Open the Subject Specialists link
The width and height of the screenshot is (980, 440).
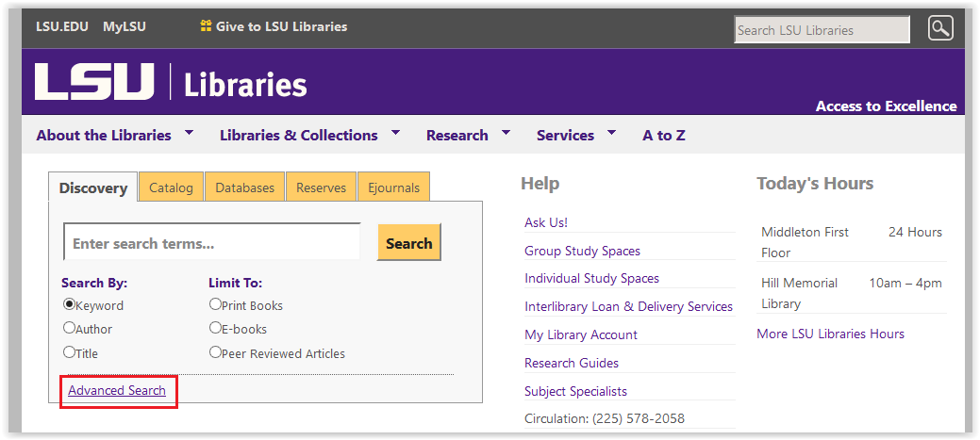tap(575, 391)
